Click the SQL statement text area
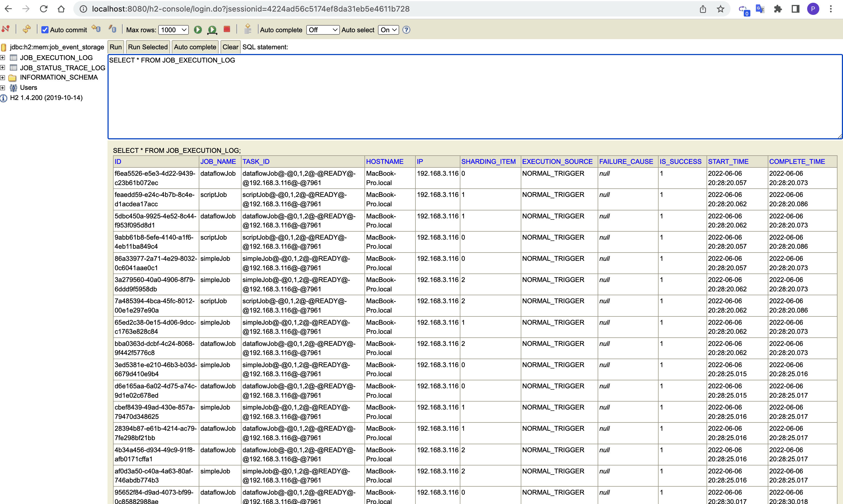This screenshot has height=504, width=843. 474,97
